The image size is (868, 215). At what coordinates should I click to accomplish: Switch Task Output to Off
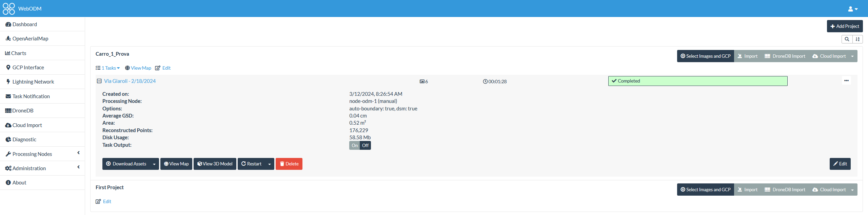coord(365,145)
